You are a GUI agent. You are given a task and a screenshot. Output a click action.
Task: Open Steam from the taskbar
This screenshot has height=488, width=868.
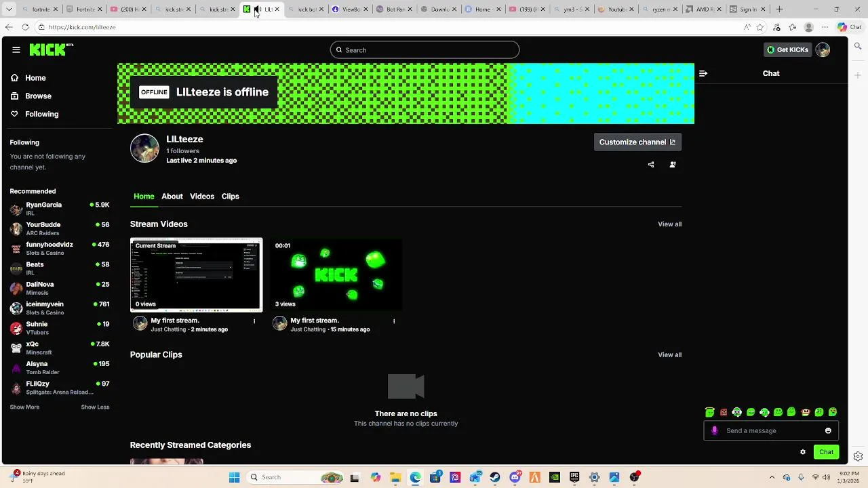point(495,478)
